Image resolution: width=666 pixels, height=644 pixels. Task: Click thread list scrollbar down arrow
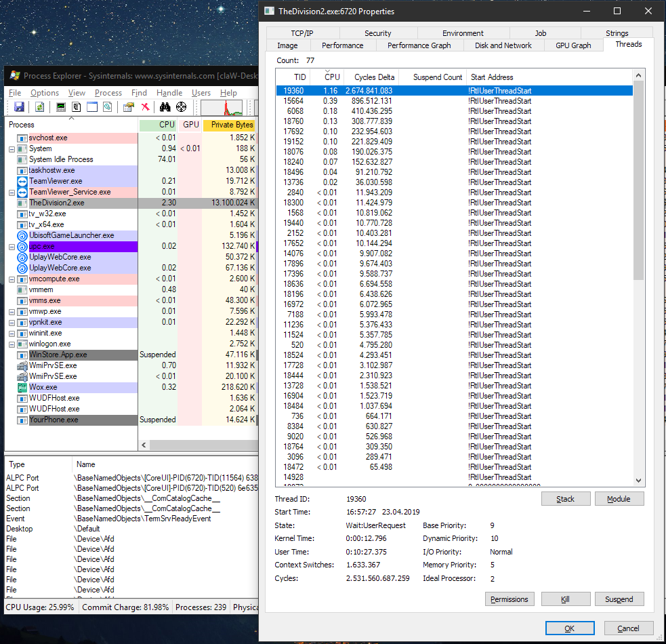(638, 481)
